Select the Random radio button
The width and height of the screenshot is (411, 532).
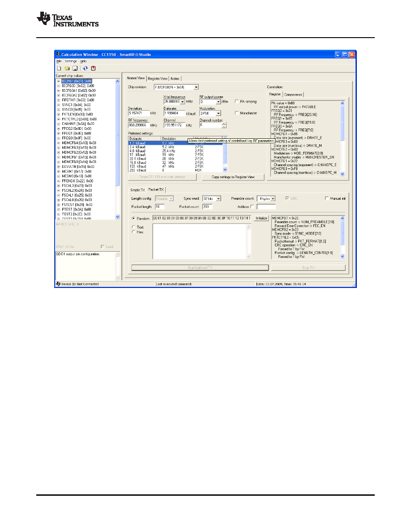133,219
